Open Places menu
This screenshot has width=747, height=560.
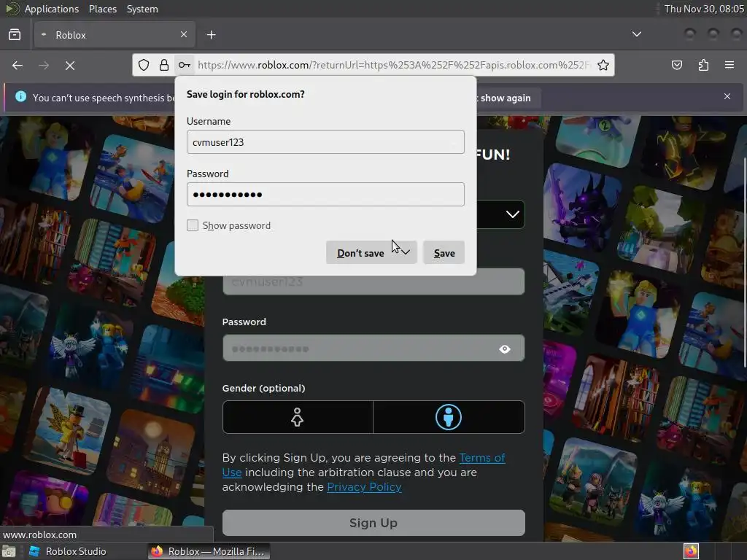pyautogui.click(x=102, y=9)
